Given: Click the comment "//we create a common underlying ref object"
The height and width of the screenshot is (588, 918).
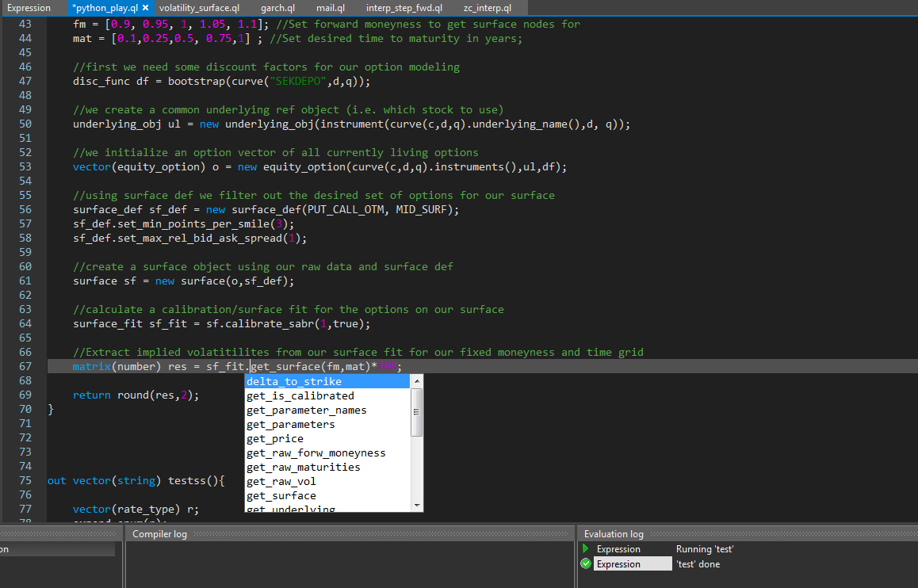Looking at the screenshot, I should tap(288, 109).
